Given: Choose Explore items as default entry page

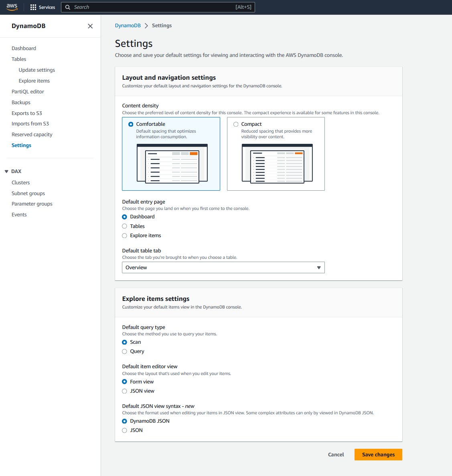Looking at the screenshot, I should tap(124, 236).
